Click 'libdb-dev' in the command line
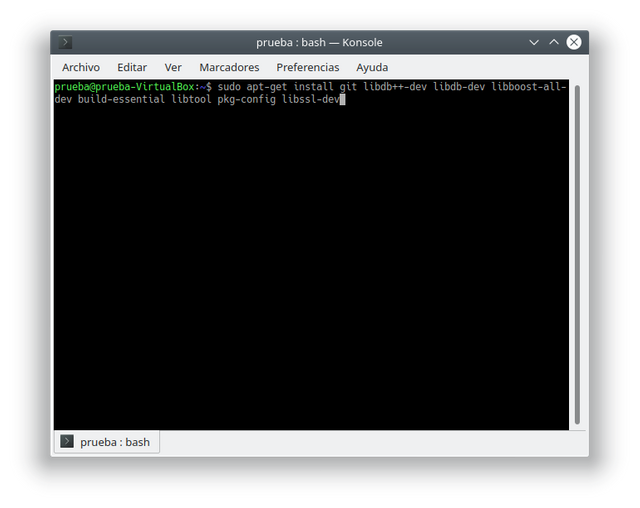The height and width of the screenshot is (508, 640). pos(459,87)
